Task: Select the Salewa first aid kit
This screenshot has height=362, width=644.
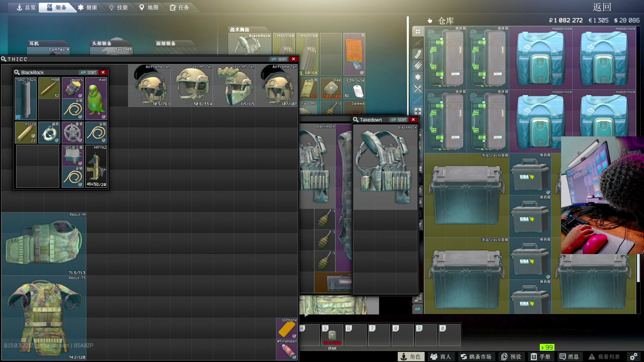Action: point(354,107)
